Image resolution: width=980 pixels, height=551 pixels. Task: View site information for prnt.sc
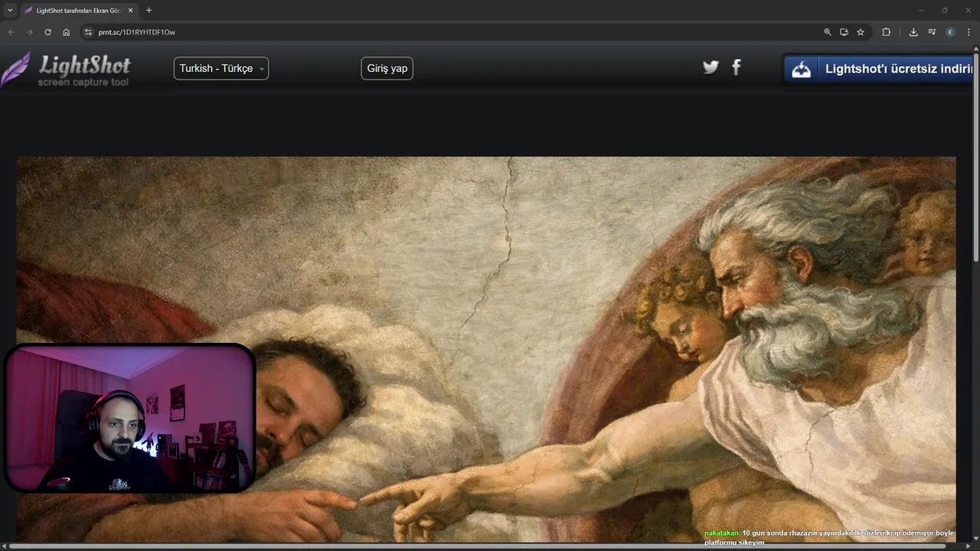point(88,32)
